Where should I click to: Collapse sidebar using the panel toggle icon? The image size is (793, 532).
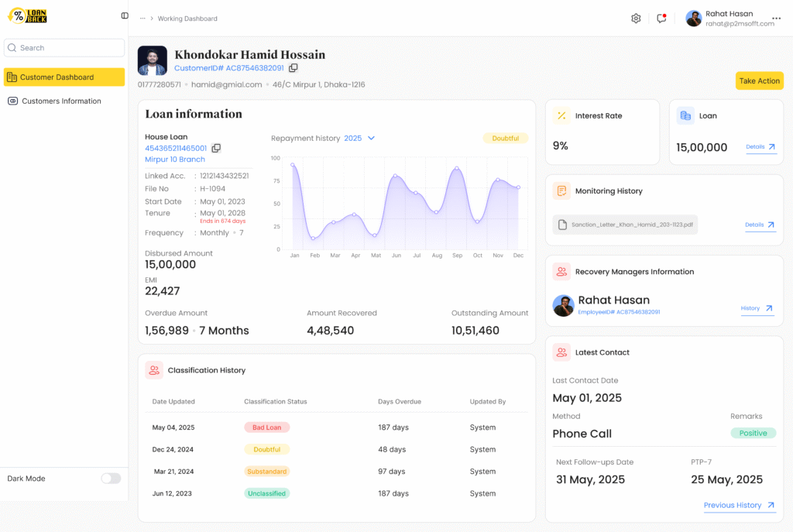click(x=125, y=15)
